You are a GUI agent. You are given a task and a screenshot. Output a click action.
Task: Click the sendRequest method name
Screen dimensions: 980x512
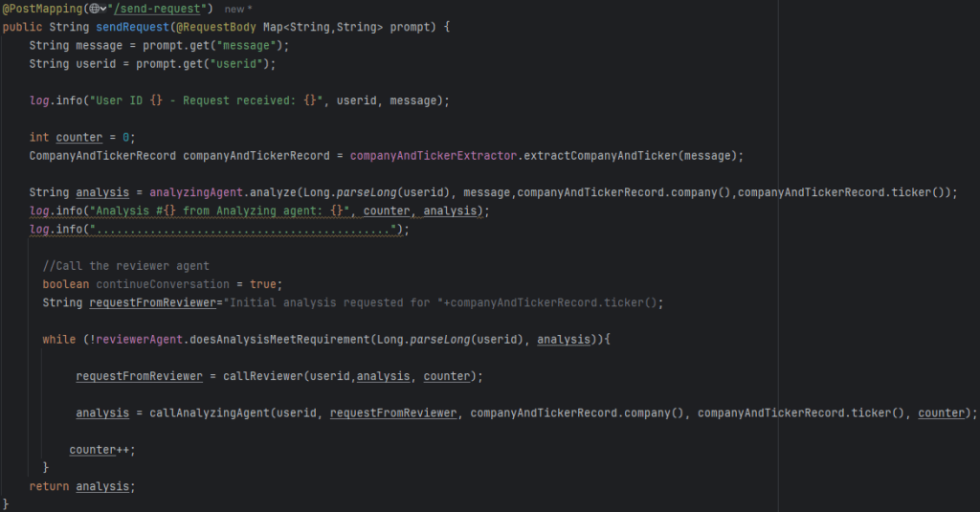coord(135,27)
